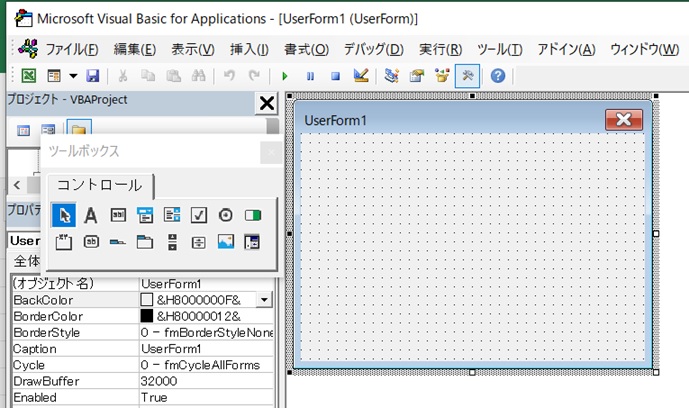Click the Break pause icon
Viewport: 689px width, 408px height.
(x=310, y=76)
